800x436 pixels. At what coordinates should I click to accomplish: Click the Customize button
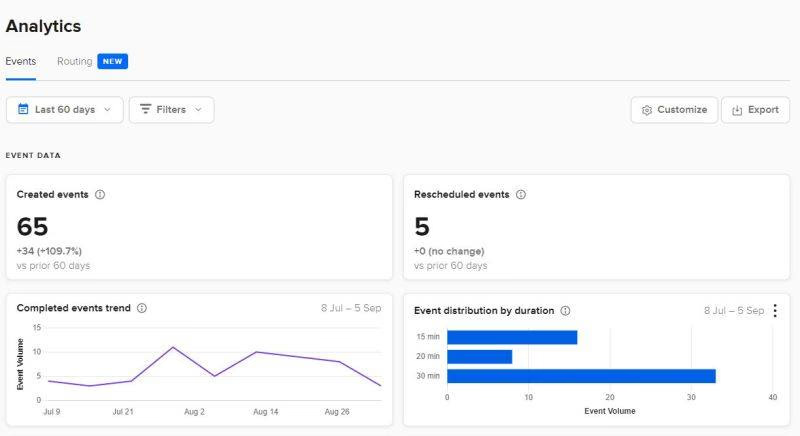coord(674,110)
